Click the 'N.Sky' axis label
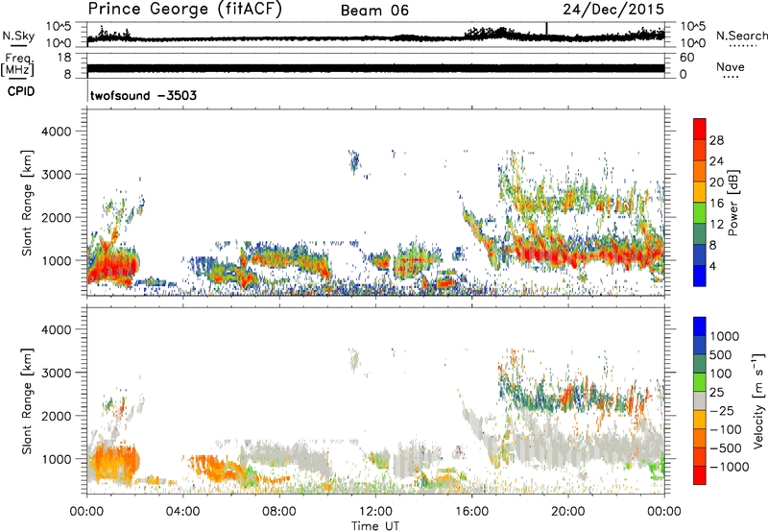768x532 pixels. tap(18, 36)
